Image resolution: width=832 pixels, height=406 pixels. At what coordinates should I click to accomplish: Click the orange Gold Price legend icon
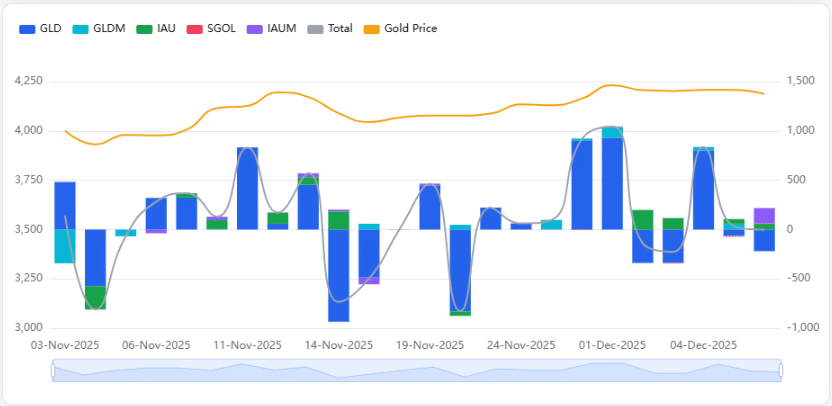tap(373, 28)
